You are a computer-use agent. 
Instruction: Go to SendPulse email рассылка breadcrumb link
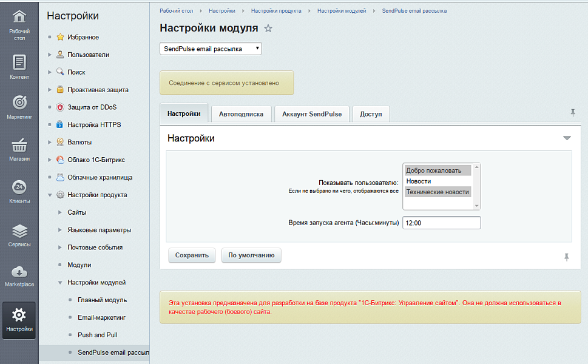point(414,11)
